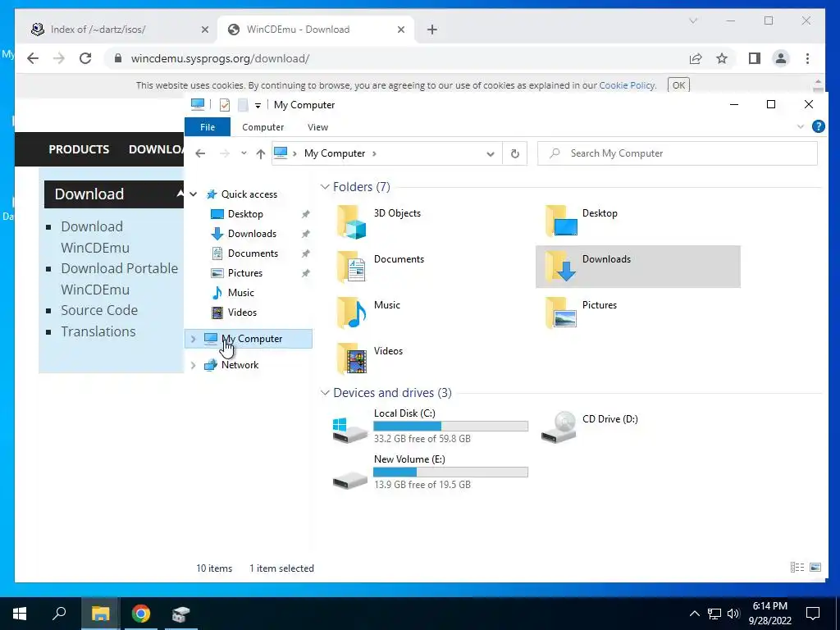Image resolution: width=840 pixels, height=630 pixels.
Task: Select Downloads in Quick access
Action: (x=252, y=234)
